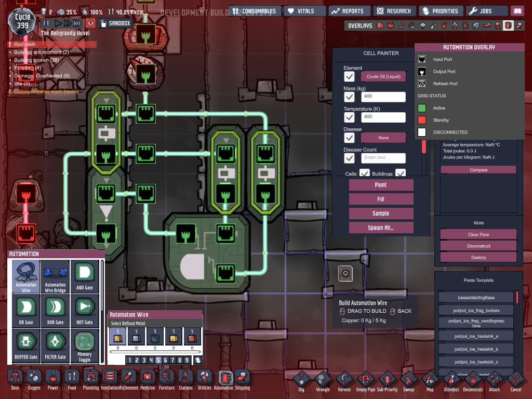Open the Plumbing build category

click(90, 380)
